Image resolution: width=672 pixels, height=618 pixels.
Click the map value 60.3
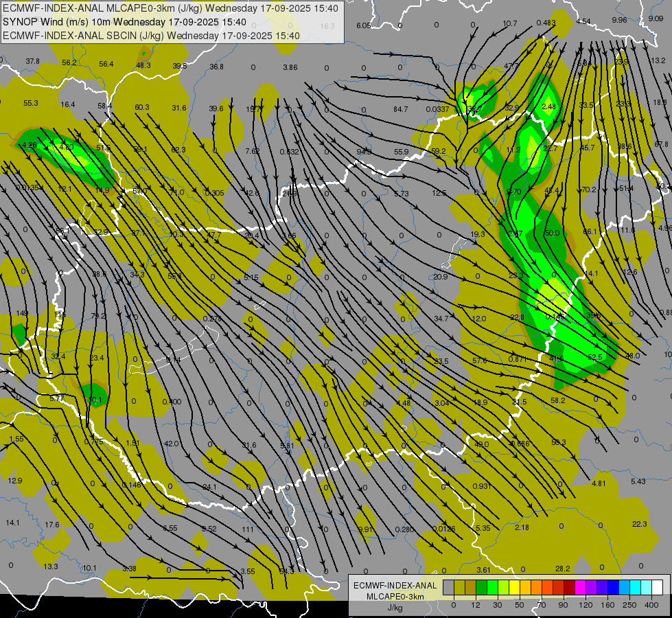pyautogui.click(x=142, y=107)
